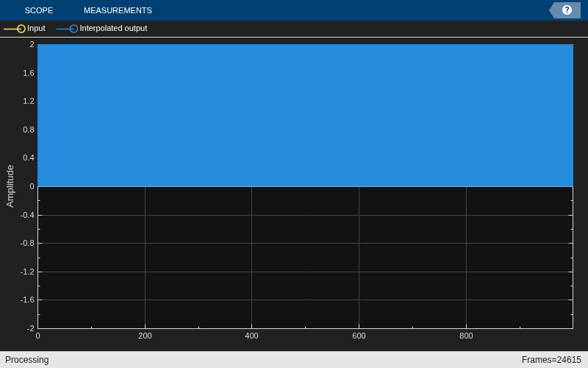Expand the quick access arrow beside help
588x368 pixels.
coord(553,10)
